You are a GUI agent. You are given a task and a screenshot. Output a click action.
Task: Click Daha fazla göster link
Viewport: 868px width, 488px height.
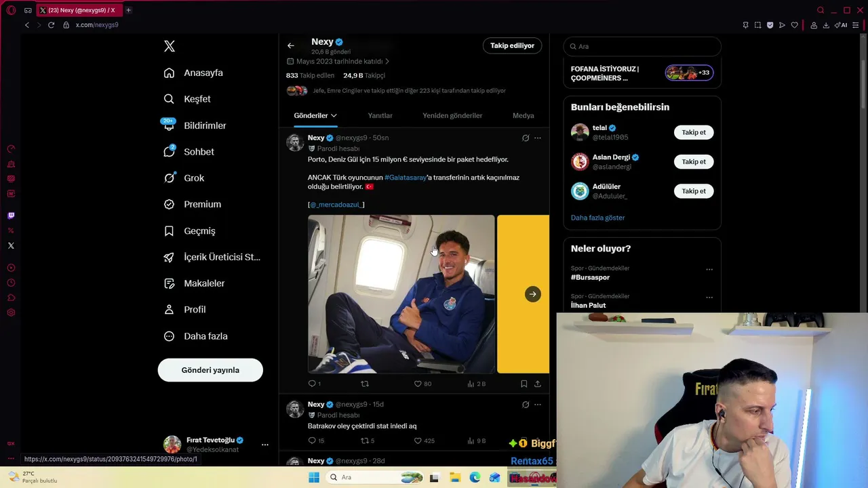597,218
